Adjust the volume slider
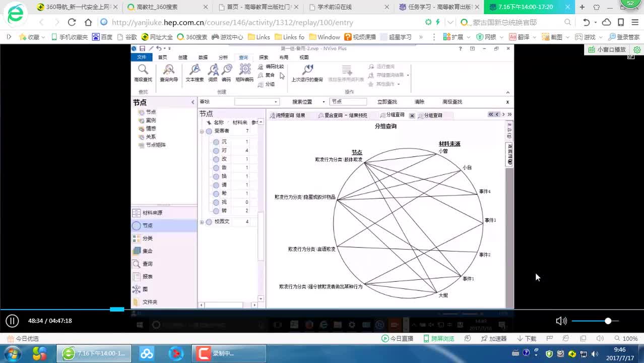This screenshot has width=644, height=363. click(x=595, y=321)
